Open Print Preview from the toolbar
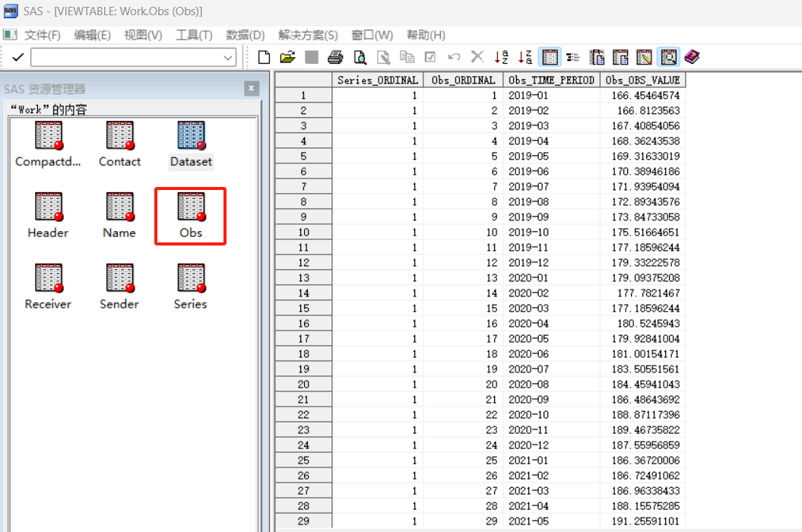The height and width of the screenshot is (532, 802). tap(360, 57)
